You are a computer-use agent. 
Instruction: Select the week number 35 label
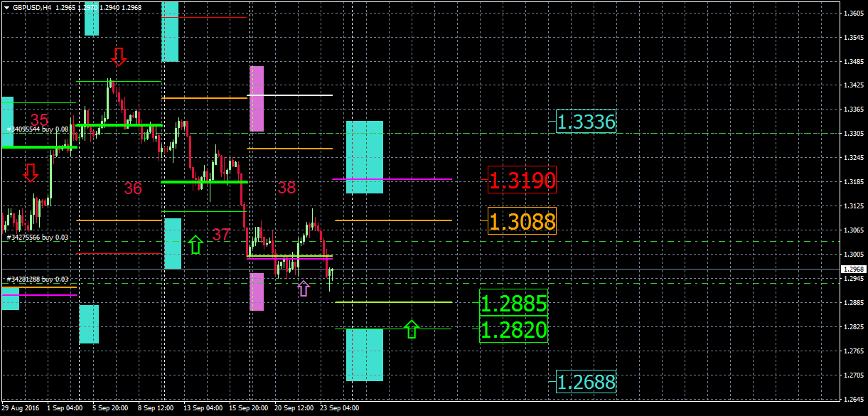[x=40, y=120]
